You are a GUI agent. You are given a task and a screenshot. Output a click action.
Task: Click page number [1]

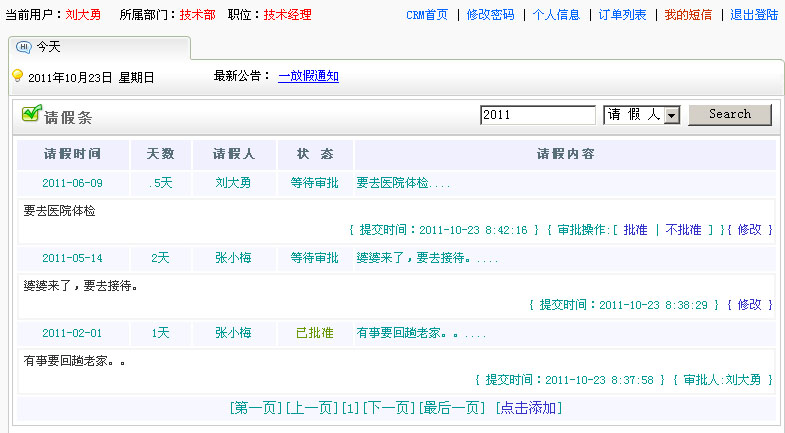(350, 408)
